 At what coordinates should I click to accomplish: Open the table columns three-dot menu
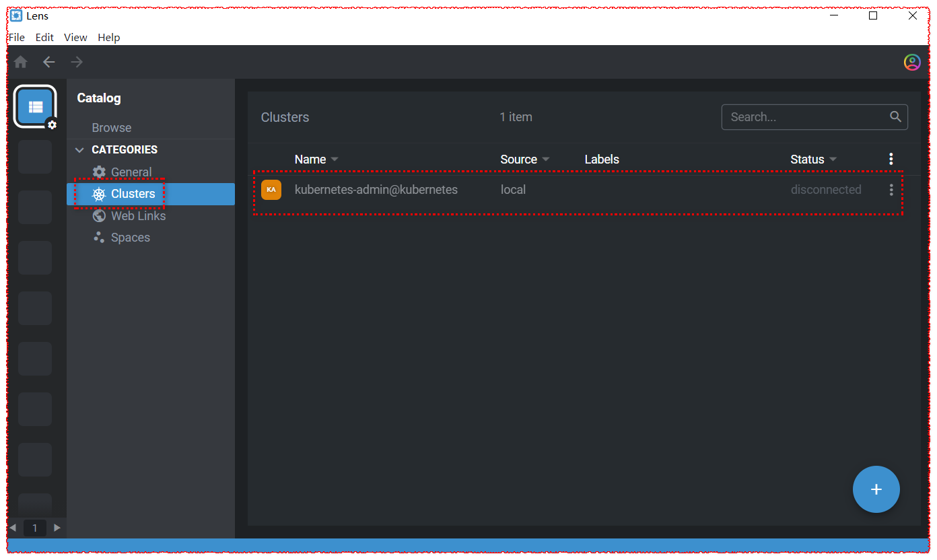pyautogui.click(x=891, y=159)
